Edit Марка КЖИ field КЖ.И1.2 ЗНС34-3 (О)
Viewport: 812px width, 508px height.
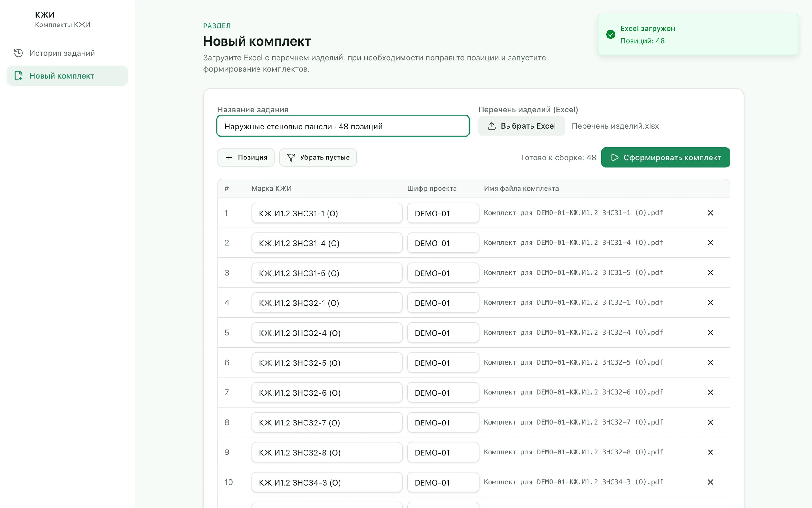[x=327, y=482]
